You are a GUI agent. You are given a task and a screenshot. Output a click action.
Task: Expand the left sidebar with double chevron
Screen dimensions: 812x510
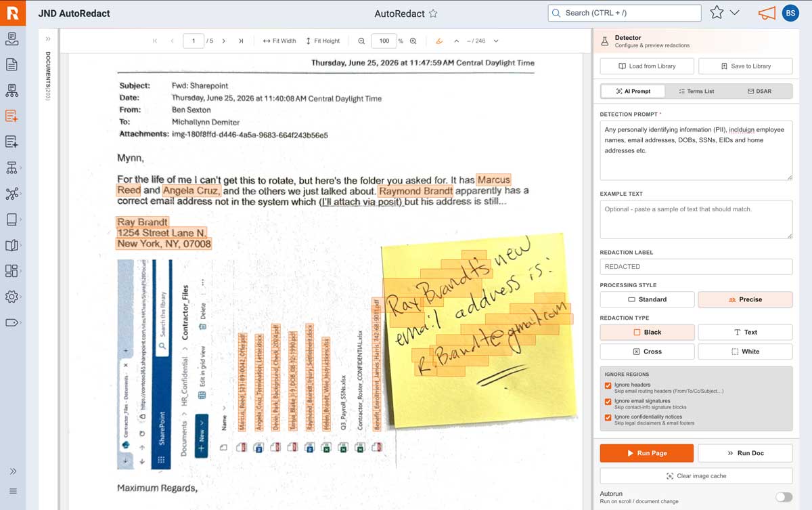(13, 471)
